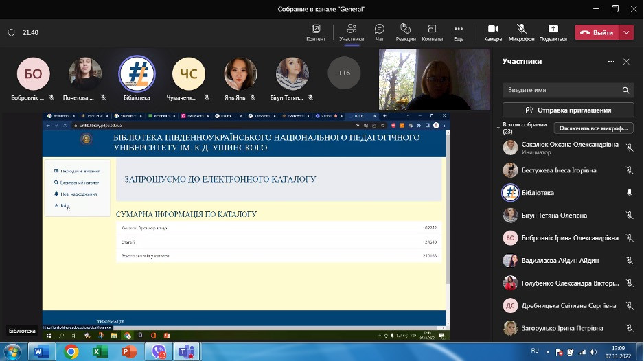Open the participants panel ellipsis options

[610, 62]
